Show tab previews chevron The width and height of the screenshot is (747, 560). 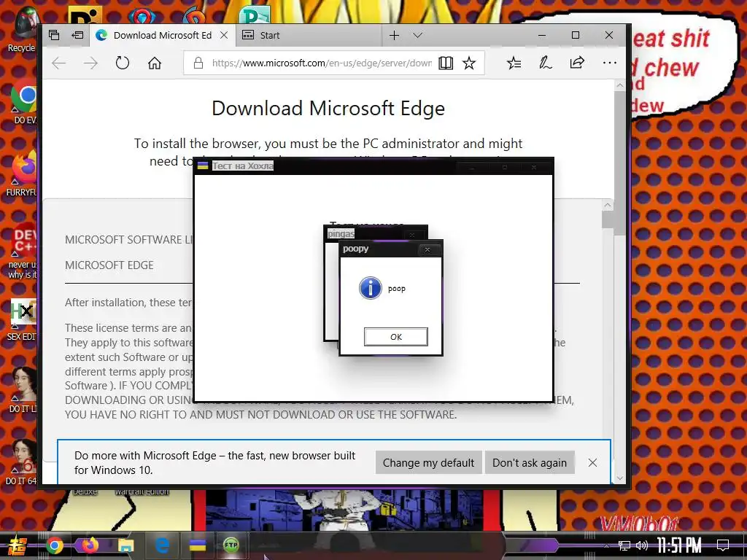418,35
